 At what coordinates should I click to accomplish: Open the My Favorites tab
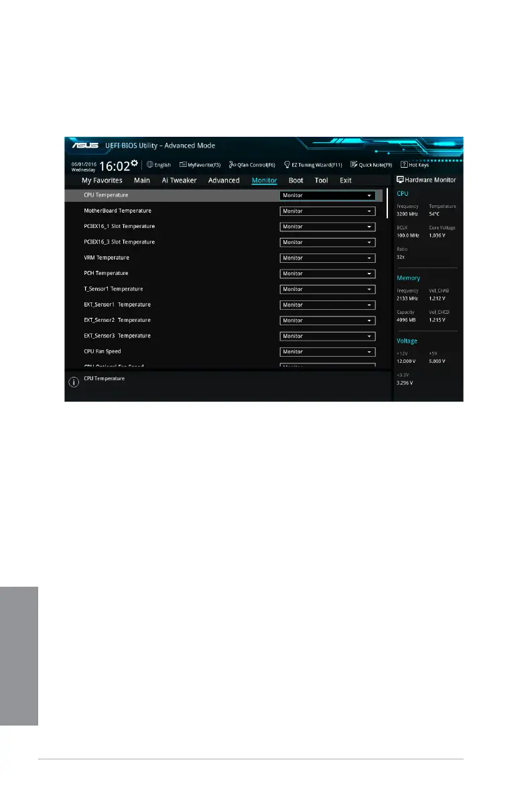click(103, 180)
